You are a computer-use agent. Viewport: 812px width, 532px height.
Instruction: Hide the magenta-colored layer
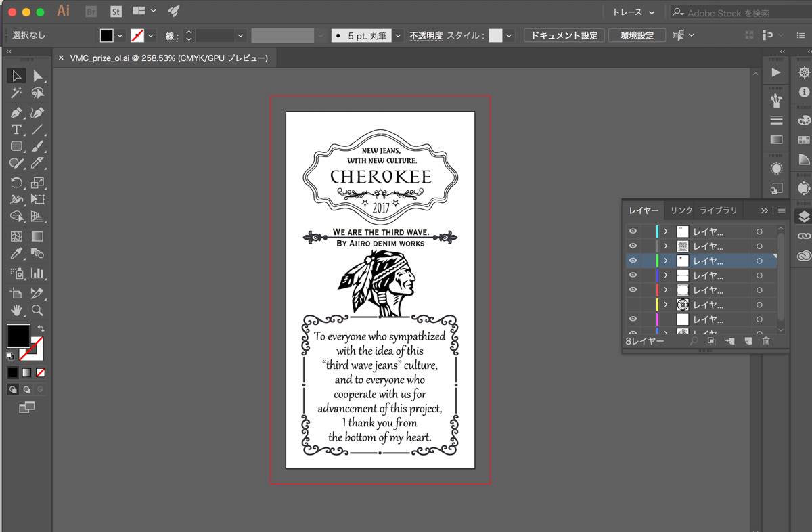tap(633, 319)
